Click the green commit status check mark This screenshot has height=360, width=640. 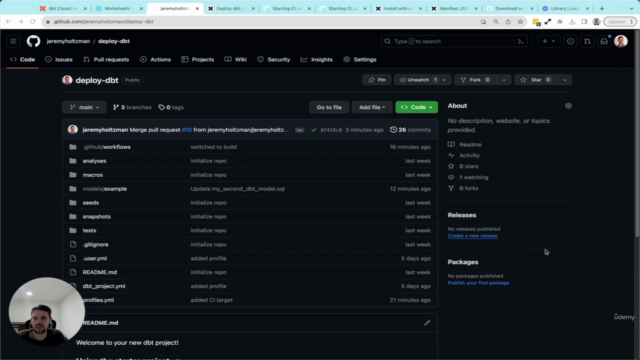(314, 130)
